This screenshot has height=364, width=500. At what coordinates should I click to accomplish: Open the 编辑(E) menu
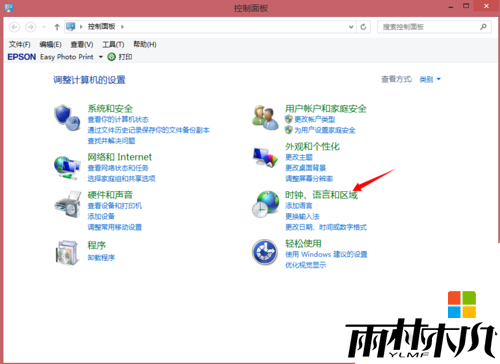pos(50,44)
